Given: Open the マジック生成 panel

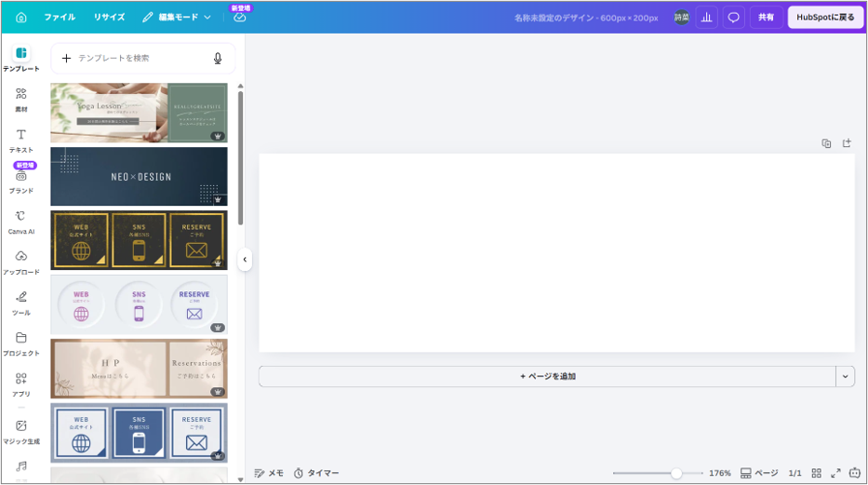Looking at the screenshot, I should (x=21, y=432).
